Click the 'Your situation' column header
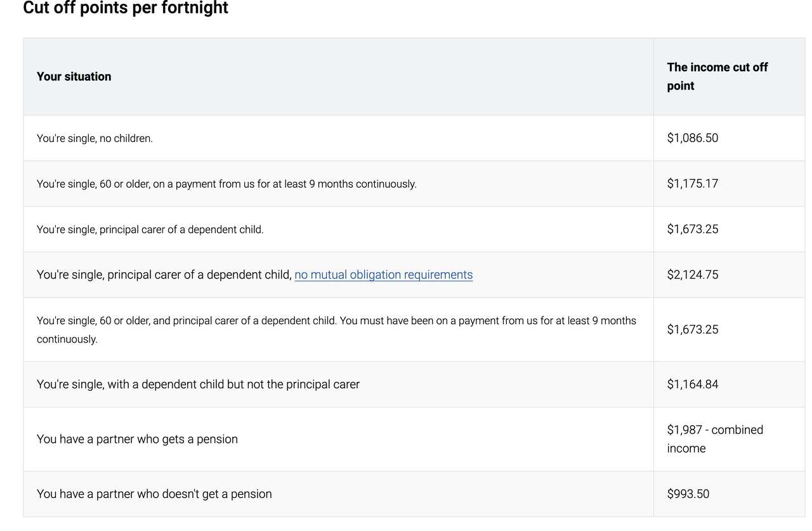 pos(74,76)
